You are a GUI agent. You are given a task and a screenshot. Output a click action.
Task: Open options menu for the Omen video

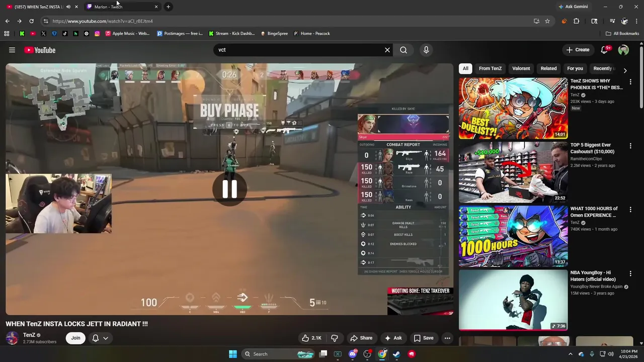pyautogui.click(x=630, y=209)
